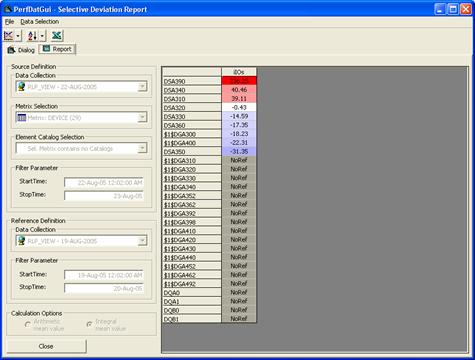Maximize the PerfDatGui window
Viewport: 475px width, 360px height.
click(x=453, y=9)
